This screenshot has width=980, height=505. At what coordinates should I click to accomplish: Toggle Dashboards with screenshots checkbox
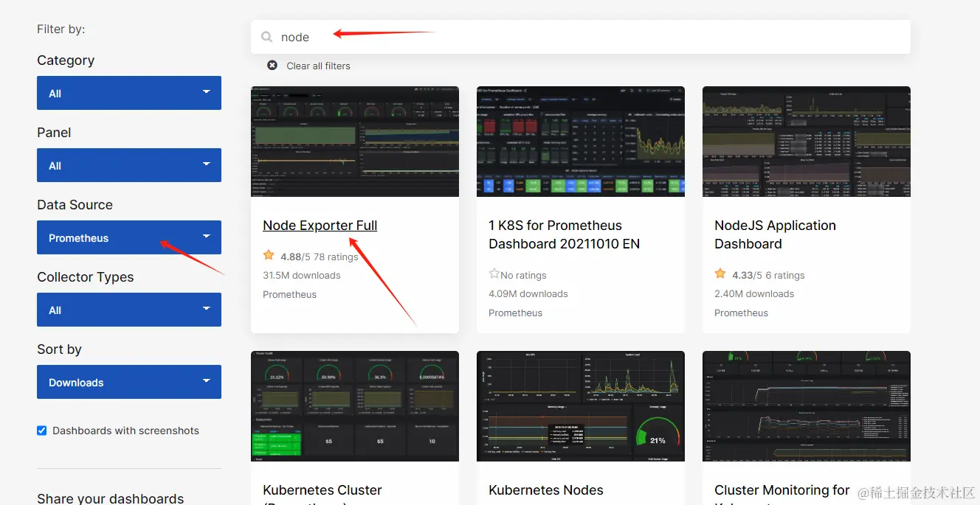coord(42,431)
